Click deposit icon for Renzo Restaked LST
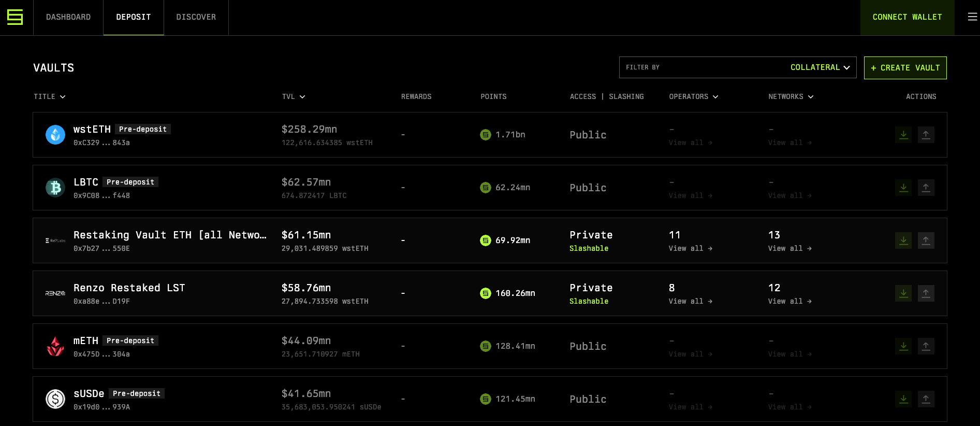 pos(903,293)
